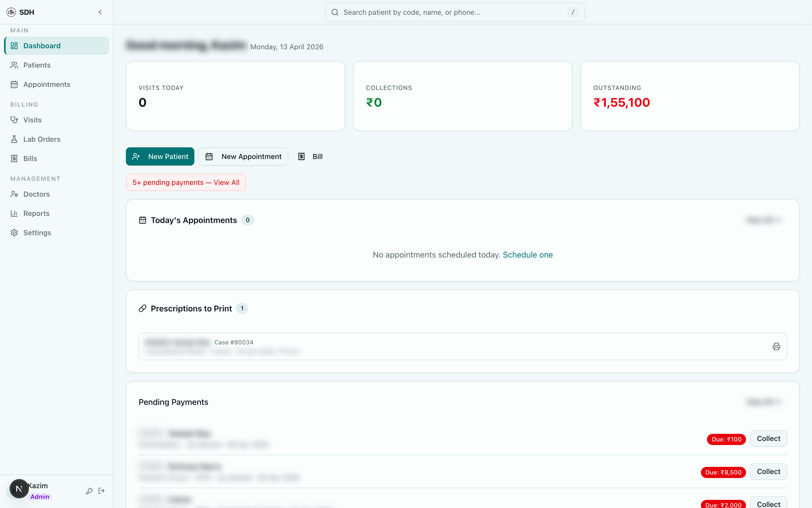The width and height of the screenshot is (812, 508).
Task: Click the New Patient button
Action: (160, 156)
